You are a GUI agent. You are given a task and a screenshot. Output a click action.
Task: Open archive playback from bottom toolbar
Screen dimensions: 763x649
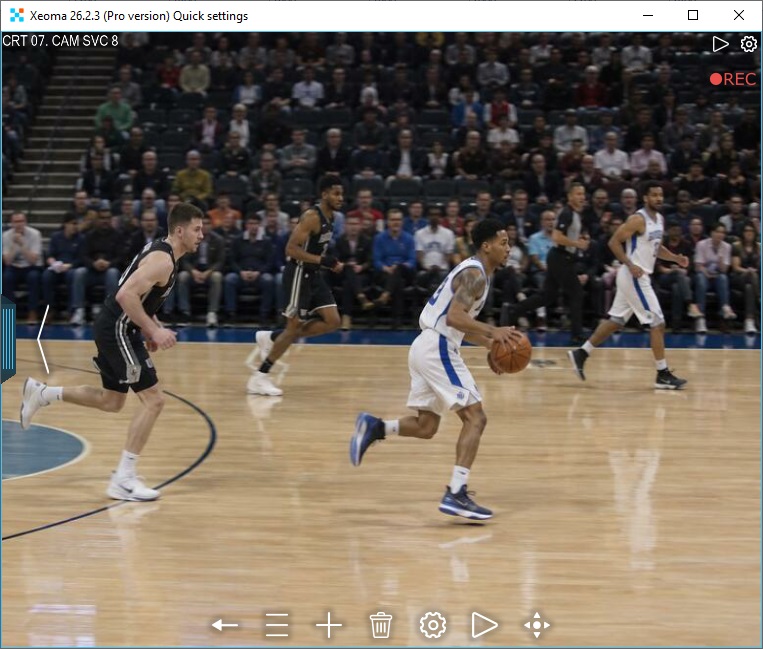(x=485, y=625)
